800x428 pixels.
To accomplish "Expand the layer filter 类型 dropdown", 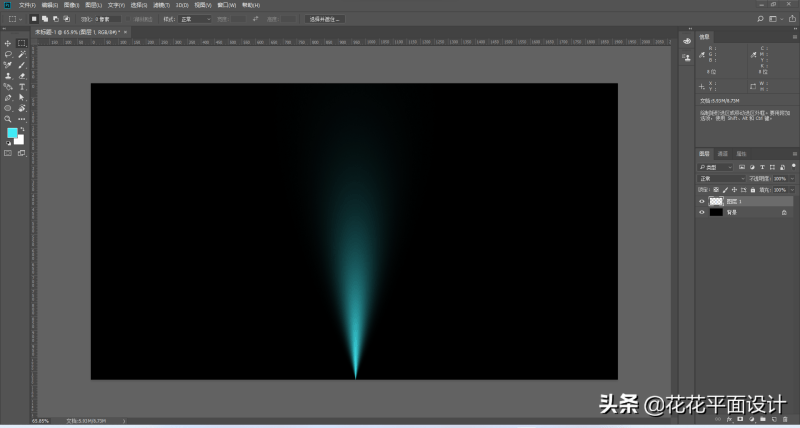I will (716, 166).
